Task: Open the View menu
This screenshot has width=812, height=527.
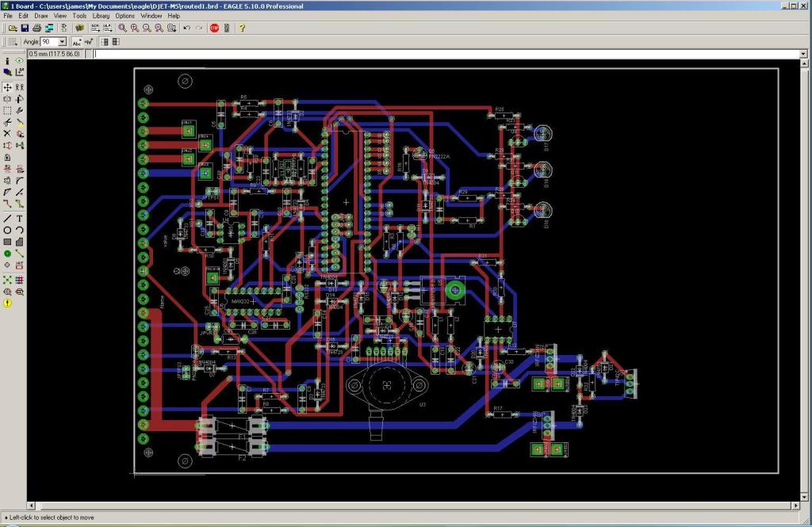Action: click(60, 16)
